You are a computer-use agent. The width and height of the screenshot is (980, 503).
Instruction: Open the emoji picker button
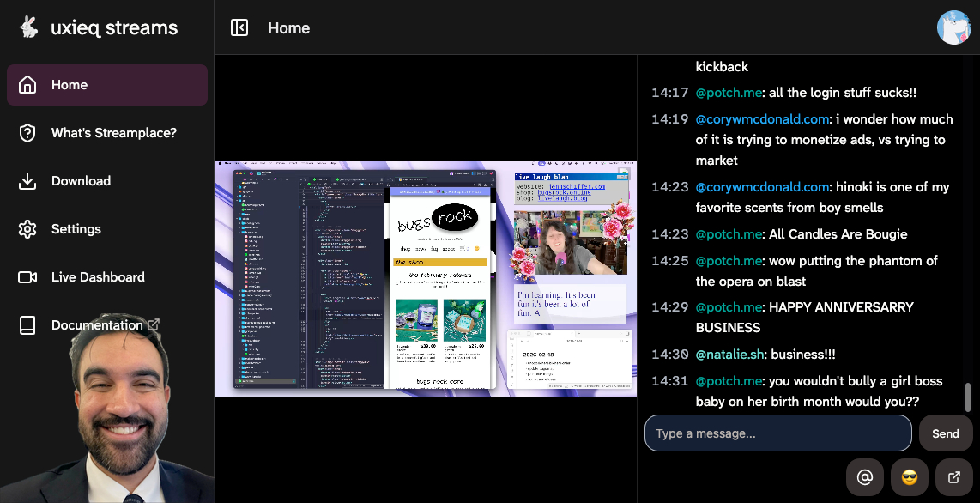tap(909, 477)
